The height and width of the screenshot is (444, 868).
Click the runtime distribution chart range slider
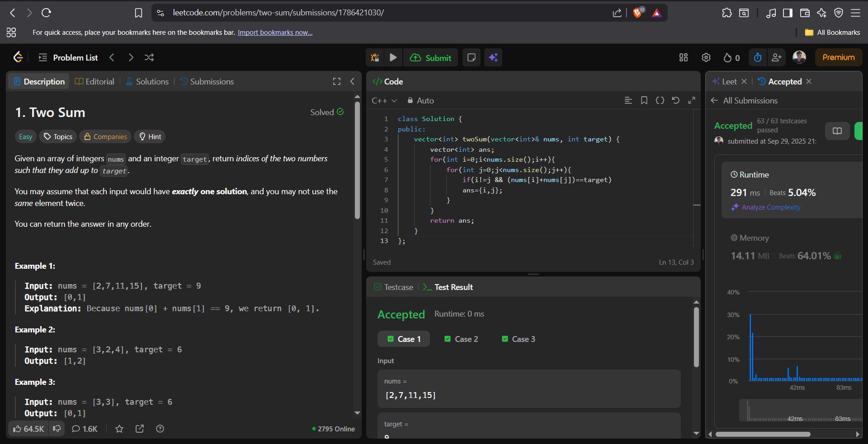tap(800, 411)
